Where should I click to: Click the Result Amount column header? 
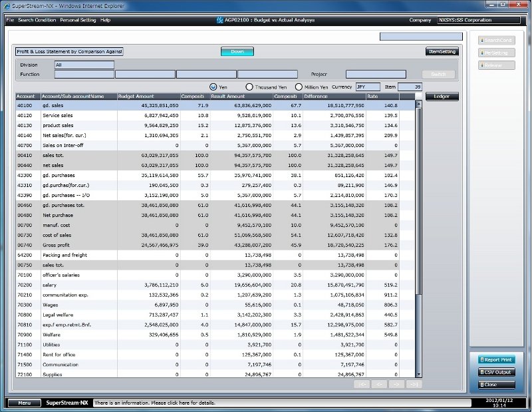pyautogui.click(x=241, y=97)
